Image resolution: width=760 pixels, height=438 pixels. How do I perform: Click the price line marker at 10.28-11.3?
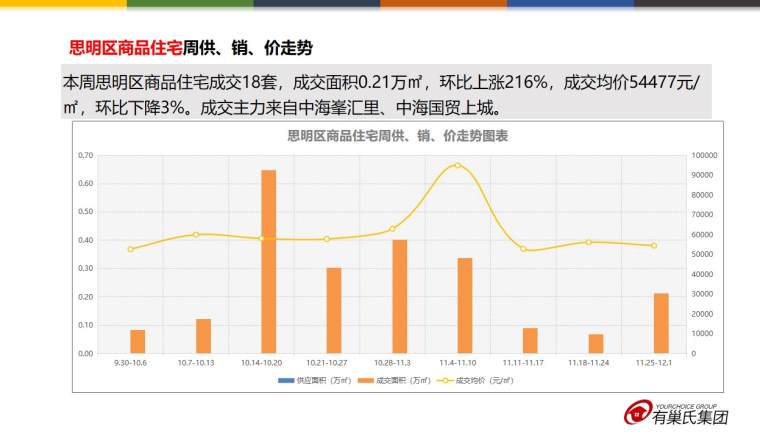pos(392,229)
